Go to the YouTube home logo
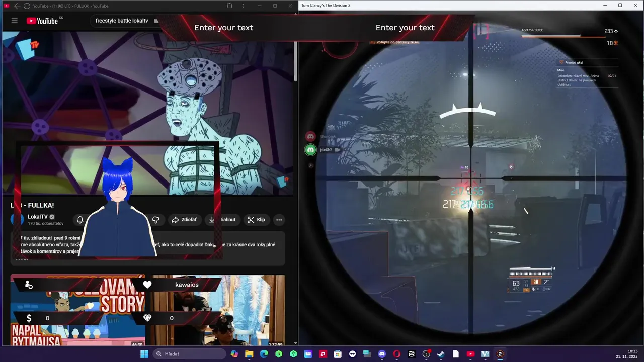The height and width of the screenshot is (362, 644). coord(42,21)
